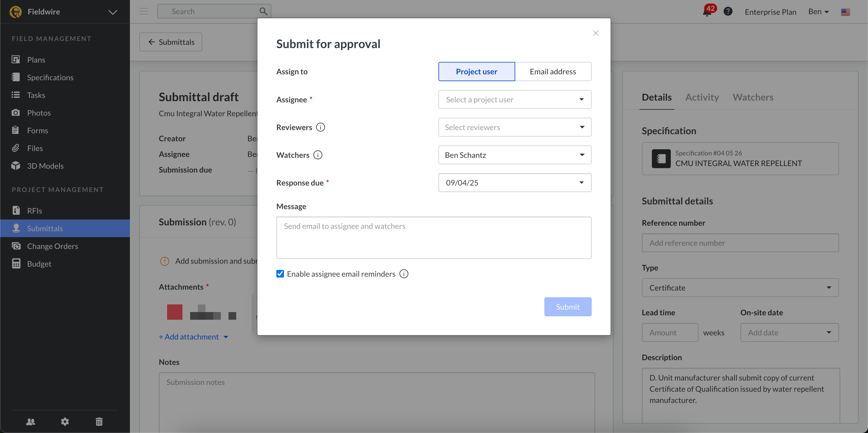Screen dimensions: 868x433
Task: Select Project user assign option
Action: [x=477, y=71]
